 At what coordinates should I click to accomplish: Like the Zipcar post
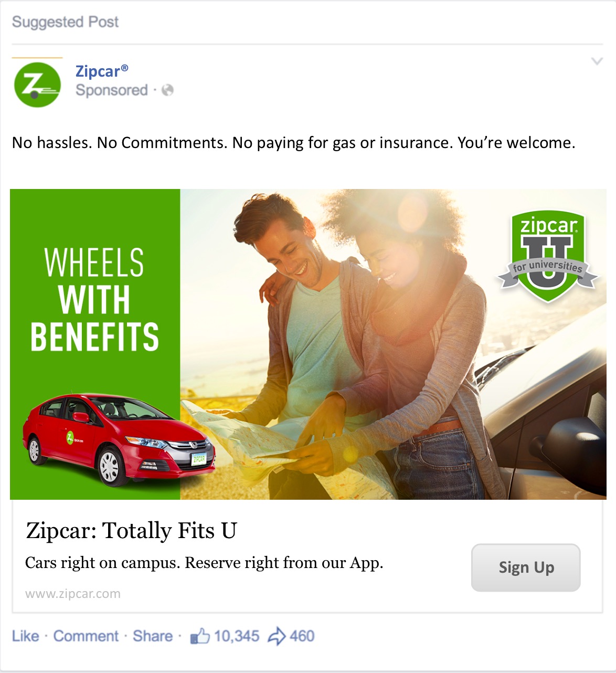(26, 636)
